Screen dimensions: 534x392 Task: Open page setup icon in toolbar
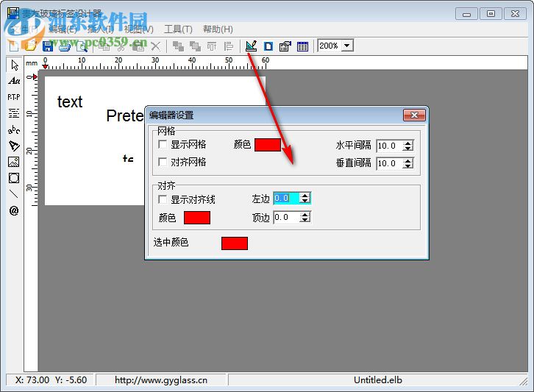click(x=268, y=46)
